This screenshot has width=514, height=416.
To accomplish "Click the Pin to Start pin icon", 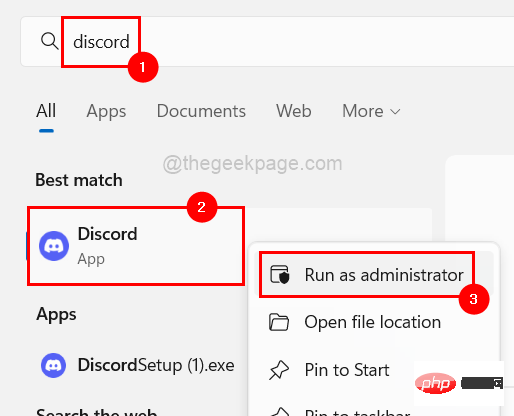I will pyautogui.click(x=279, y=370).
